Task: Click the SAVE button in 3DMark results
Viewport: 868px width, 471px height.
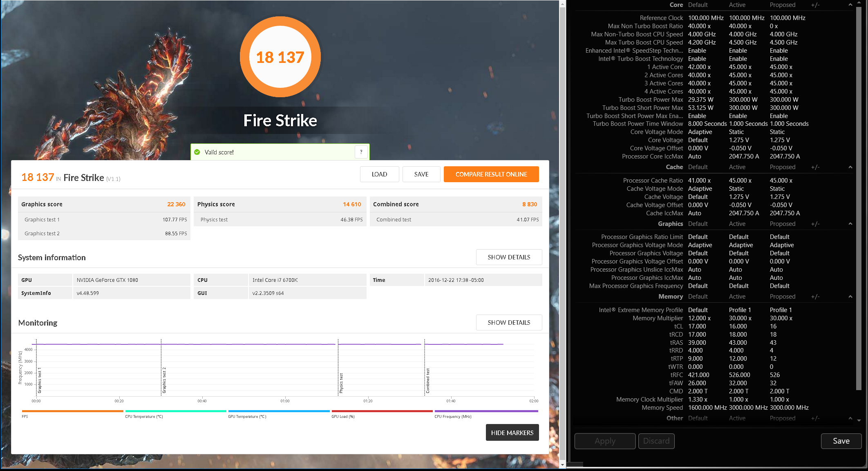Action: tap(421, 174)
